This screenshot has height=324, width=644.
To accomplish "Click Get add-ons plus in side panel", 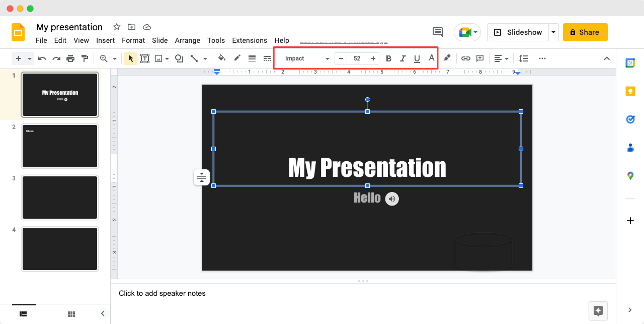I will click(x=630, y=221).
